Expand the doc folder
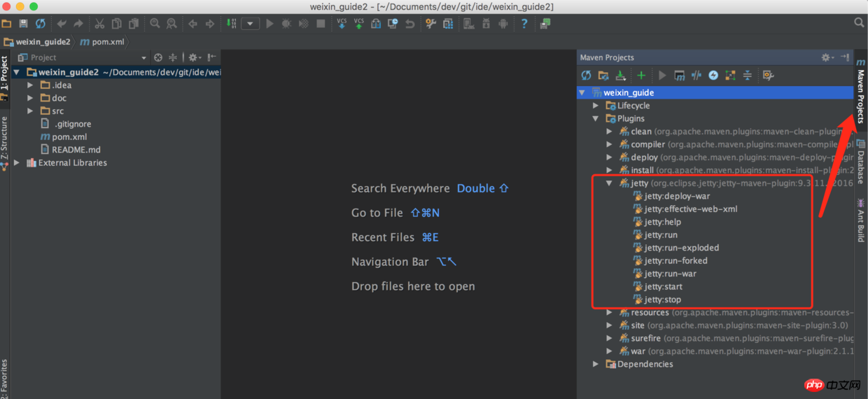 [x=30, y=98]
